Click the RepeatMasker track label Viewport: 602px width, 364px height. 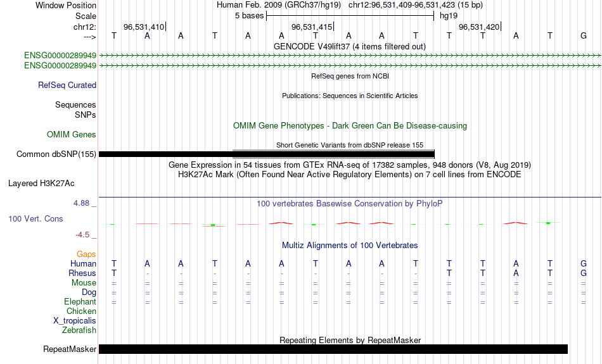point(70,349)
